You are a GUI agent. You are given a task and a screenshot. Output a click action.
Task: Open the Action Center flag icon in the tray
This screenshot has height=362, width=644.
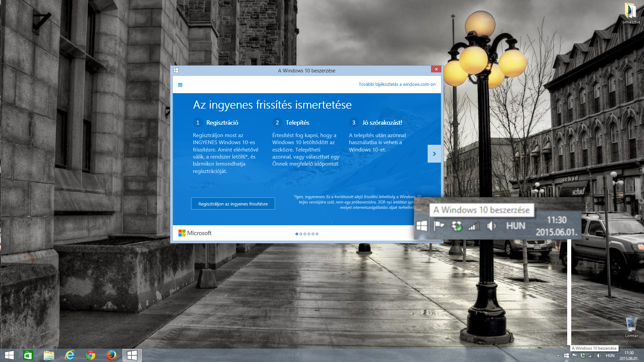(x=575, y=356)
